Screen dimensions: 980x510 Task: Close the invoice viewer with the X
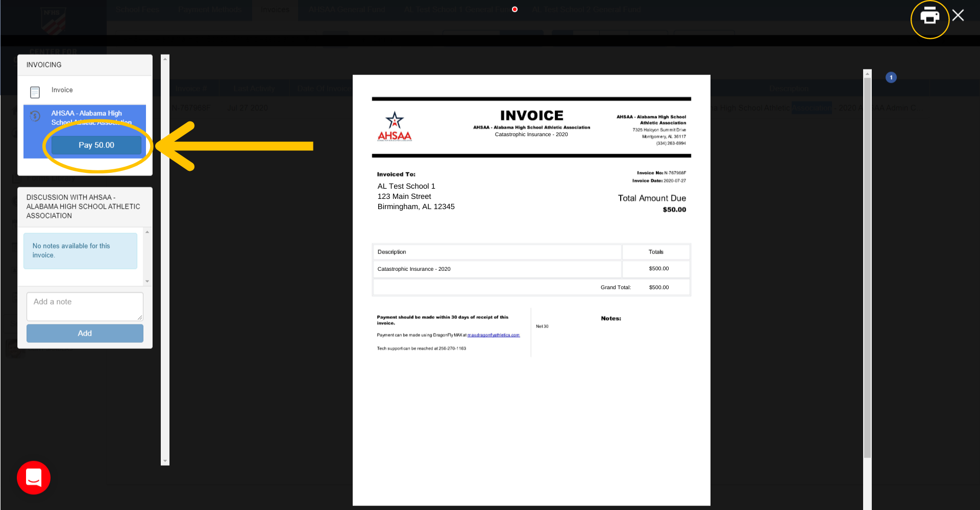tap(958, 15)
